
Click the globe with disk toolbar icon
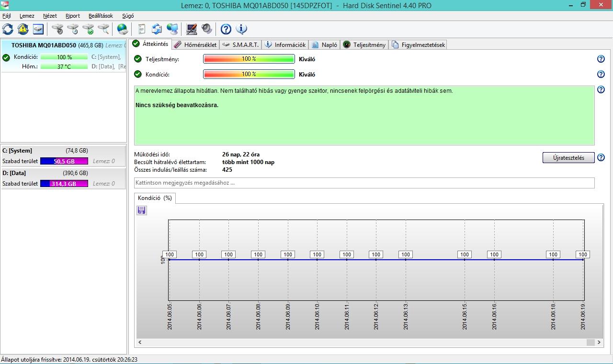pos(123,29)
